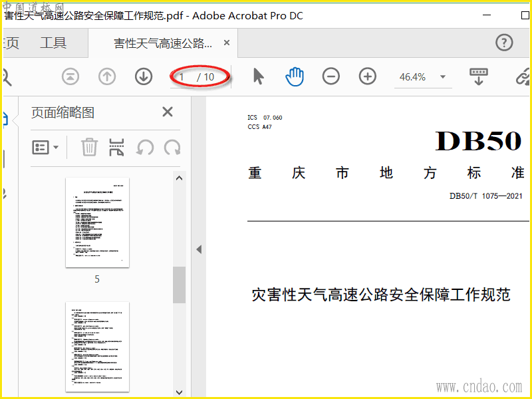Screen dimensions: 532x399
Task: Show next page arrow button
Action: pyautogui.click(x=144, y=76)
